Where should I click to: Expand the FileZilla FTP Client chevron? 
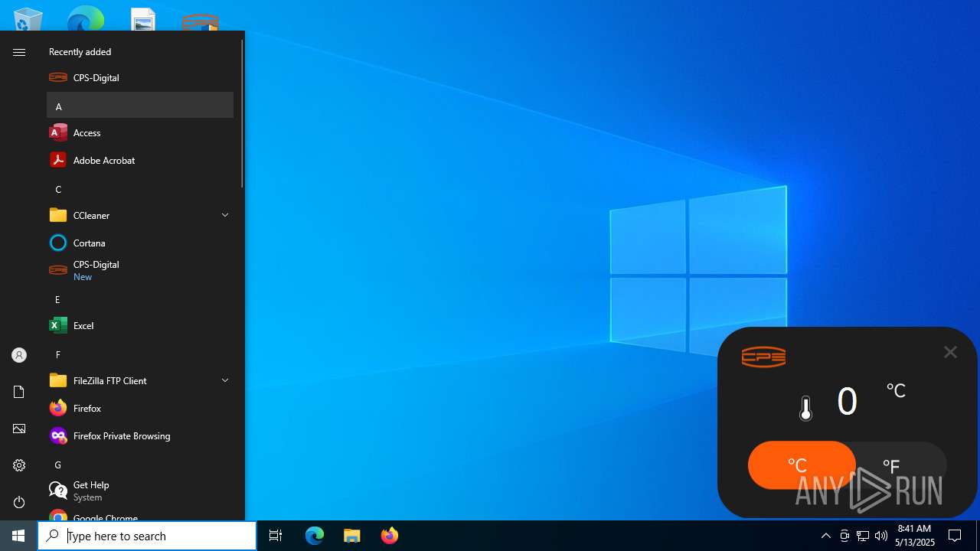(x=225, y=380)
